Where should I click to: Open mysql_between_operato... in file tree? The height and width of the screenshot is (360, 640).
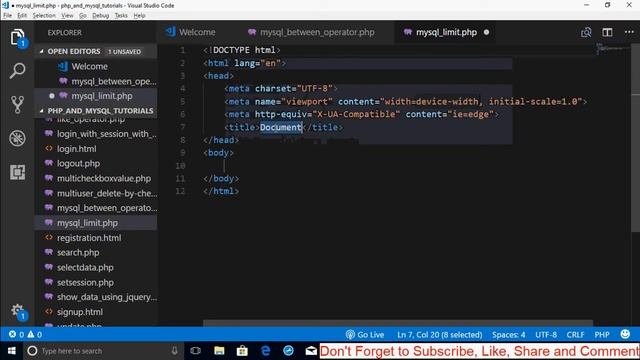pos(96,208)
